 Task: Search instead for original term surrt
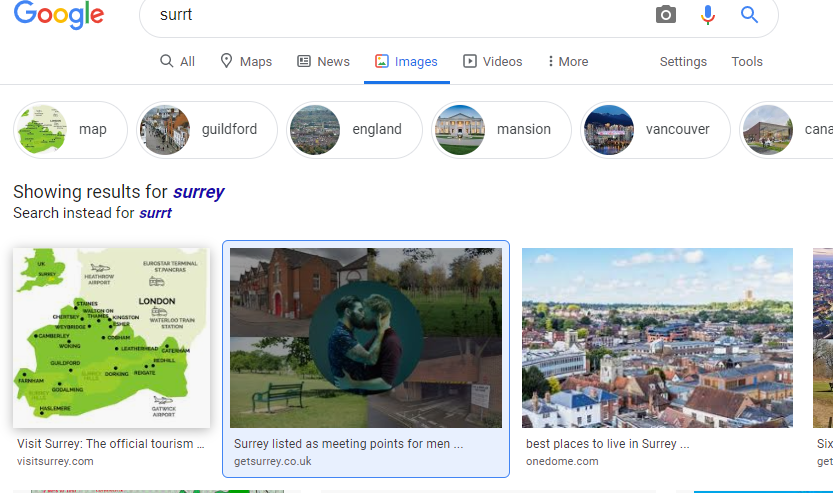click(x=155, y=213)
